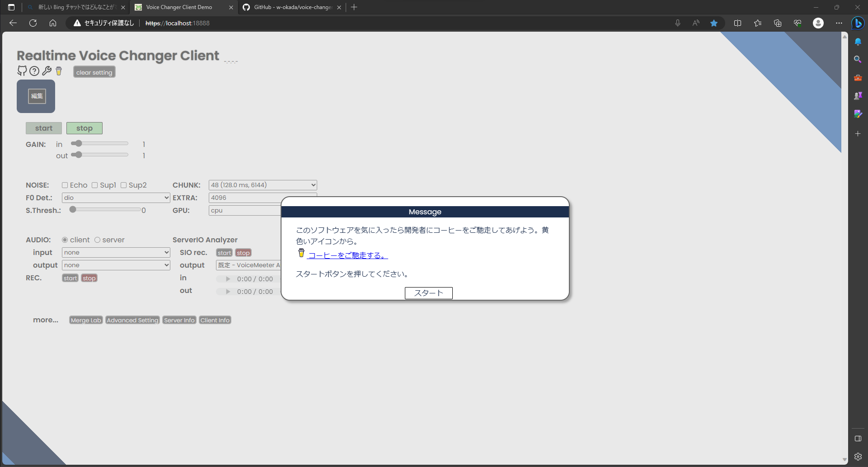Enable the Echo noise checkbox
The image size is (868, 467).
tap(65, 185)
